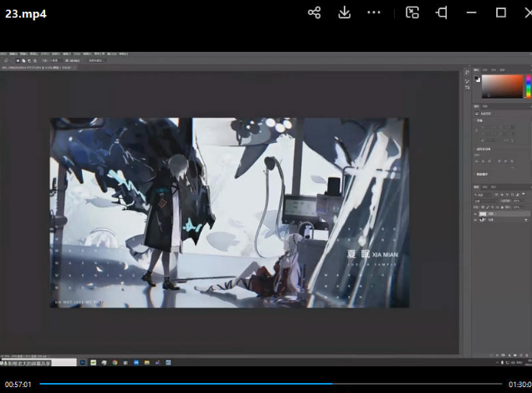Click Align Left Edges icon in Properties
The width and height of the screenshot is (532, 393).
tap(477, 161)
